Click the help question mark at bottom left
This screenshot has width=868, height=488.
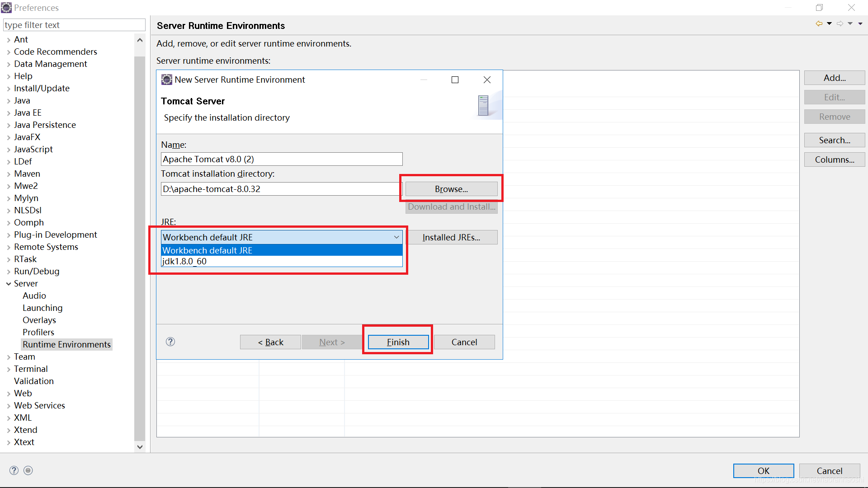(x=14, y=470)
